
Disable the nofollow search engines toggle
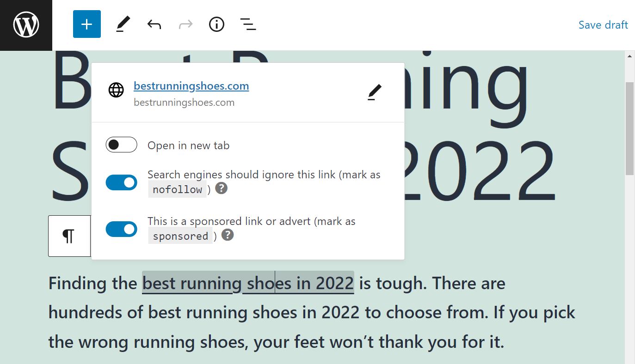[x=121, y=182]
